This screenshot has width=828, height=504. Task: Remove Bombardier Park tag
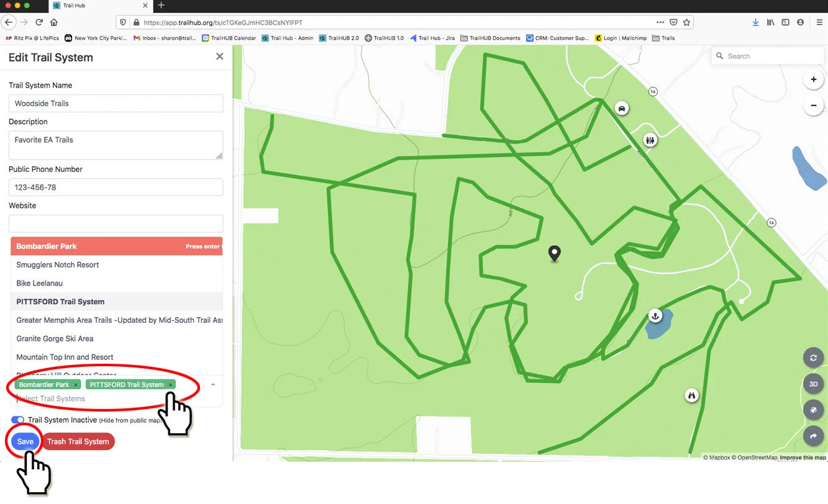76,385
